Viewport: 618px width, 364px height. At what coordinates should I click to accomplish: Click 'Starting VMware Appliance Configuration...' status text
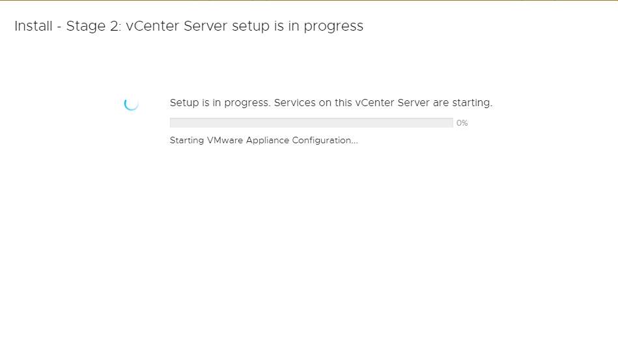click(x=264, y=140)
